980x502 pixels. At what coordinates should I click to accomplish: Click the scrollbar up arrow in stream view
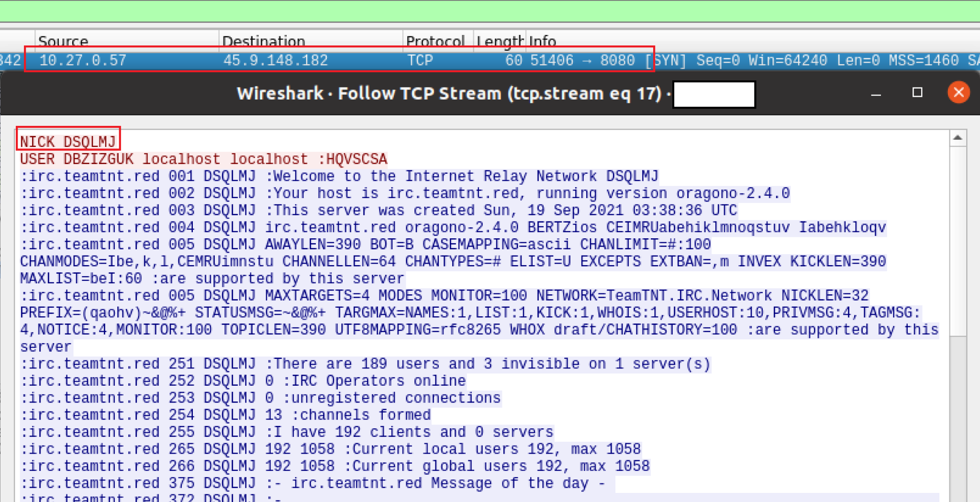pyautogui.click(x=958, y=138)
